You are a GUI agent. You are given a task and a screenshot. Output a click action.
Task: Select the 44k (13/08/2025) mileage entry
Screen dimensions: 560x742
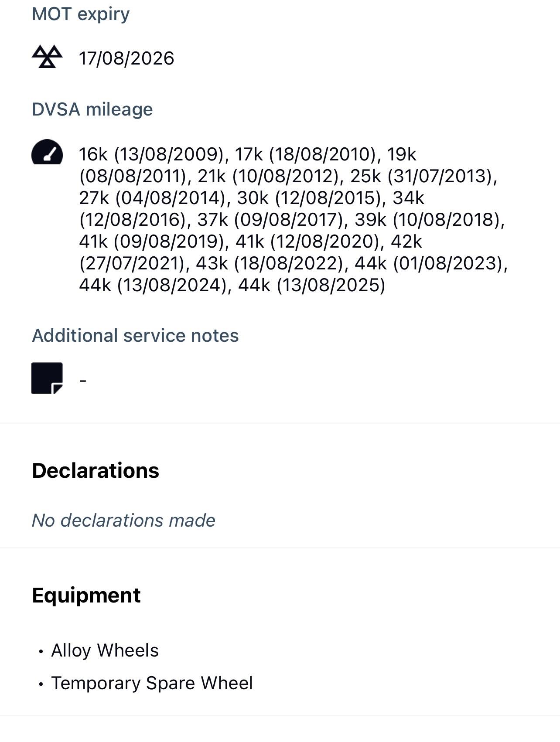pos(311,285)
